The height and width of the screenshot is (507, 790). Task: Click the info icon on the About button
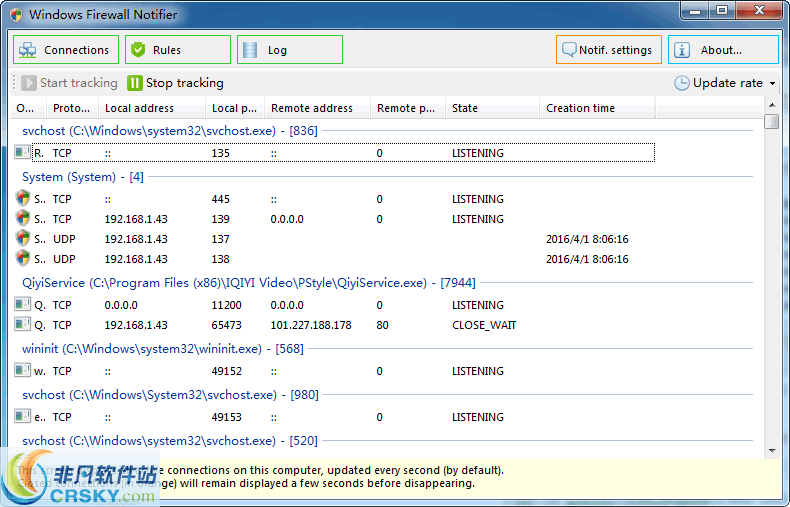(x=682, y=50)
